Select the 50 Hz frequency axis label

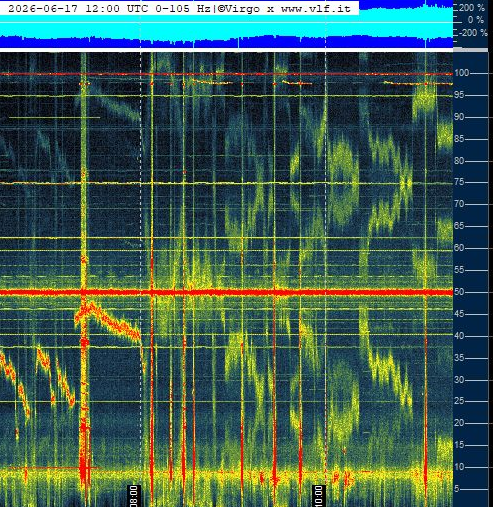(x=459, y=292)
